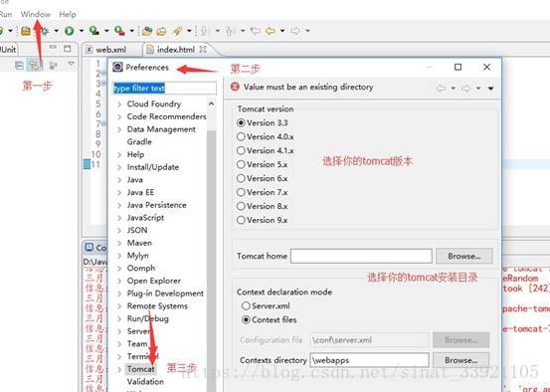Open the dropdown beside the Debug icon
550x392 pixels.
click(56, 31)
